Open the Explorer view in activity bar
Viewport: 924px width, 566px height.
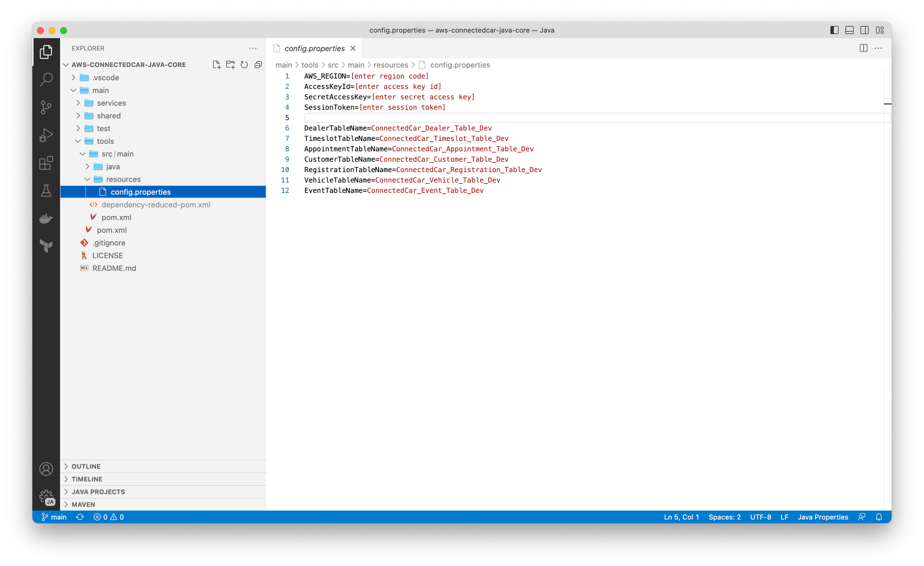coord(46,52)
